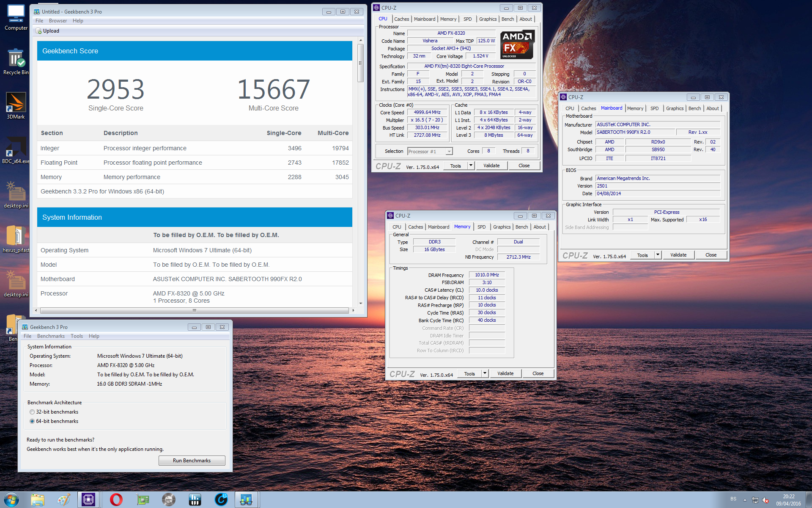Select the 3DMark desktop shortcut
Screen dimensions: 812x508
pos(16,106)
